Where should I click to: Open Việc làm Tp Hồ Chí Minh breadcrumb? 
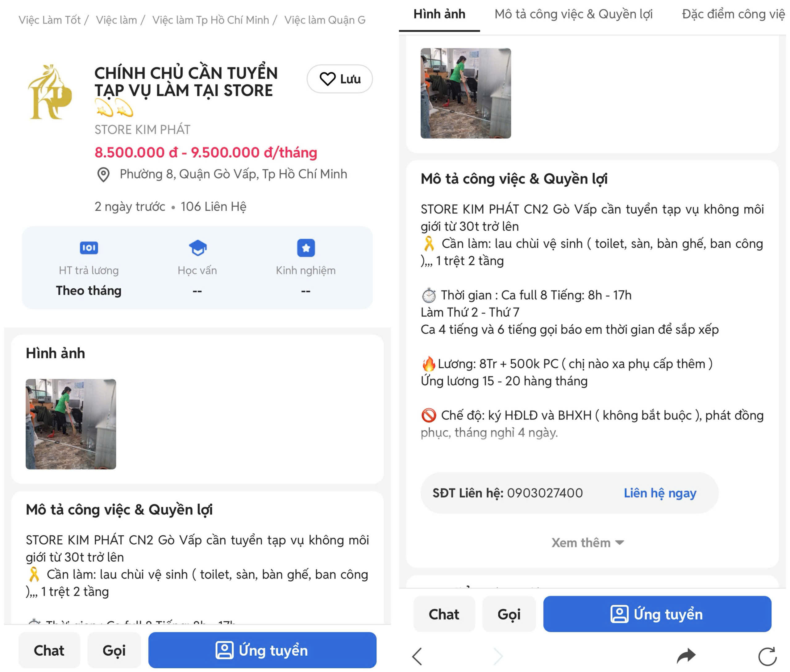(x=210, y=20)
